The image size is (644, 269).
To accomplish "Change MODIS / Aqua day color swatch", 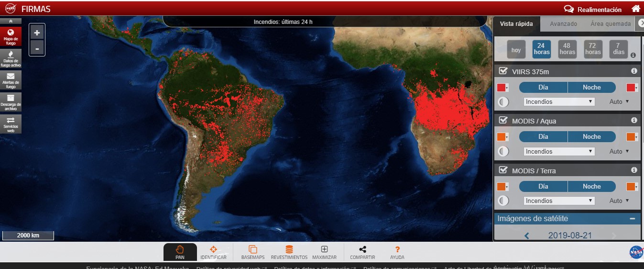I will coord(503,137).
